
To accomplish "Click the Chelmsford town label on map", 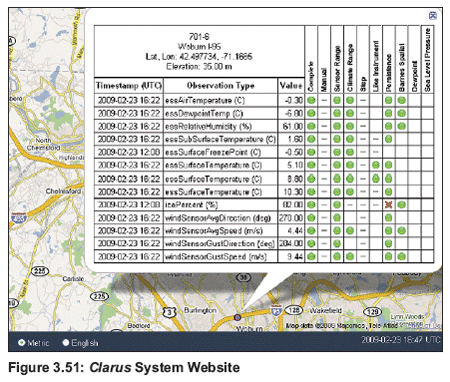I will pyautogui.click(x=63, y=191).
